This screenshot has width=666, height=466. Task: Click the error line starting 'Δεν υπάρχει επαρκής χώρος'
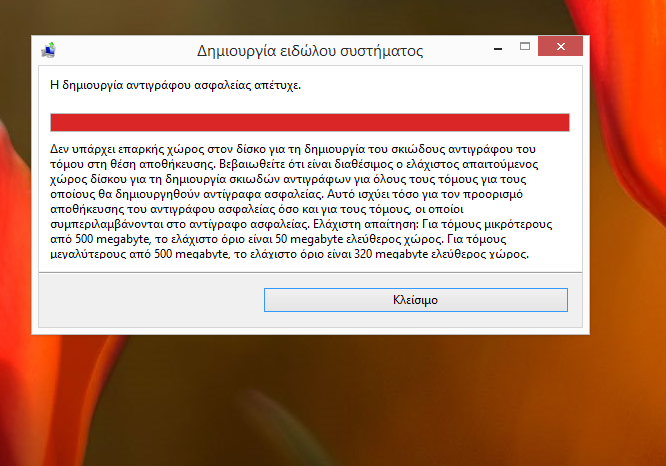click(x=293, y=149)
